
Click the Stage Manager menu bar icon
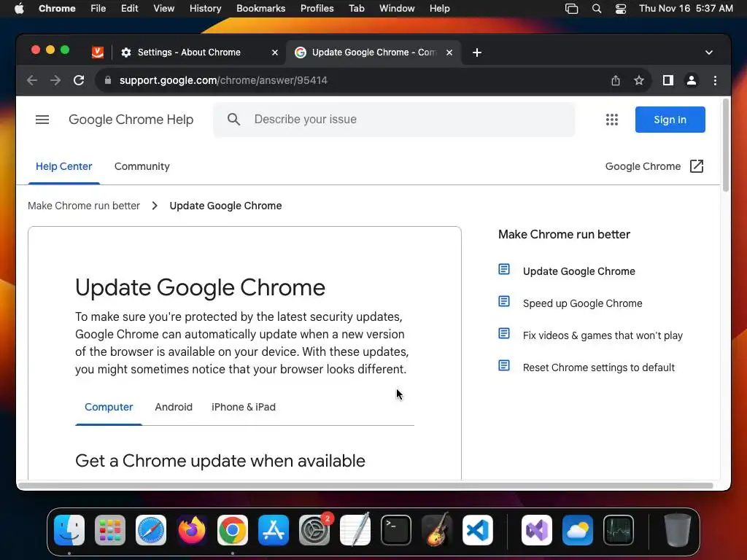point(571,9)
